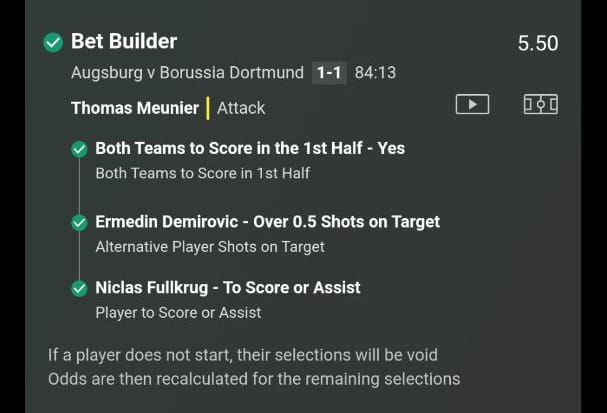Screen dimensions: 607x413
Task: Click checkmark beside Niclas Fullkrug selection
Action: pyautogui.click(x=79, y=288)
